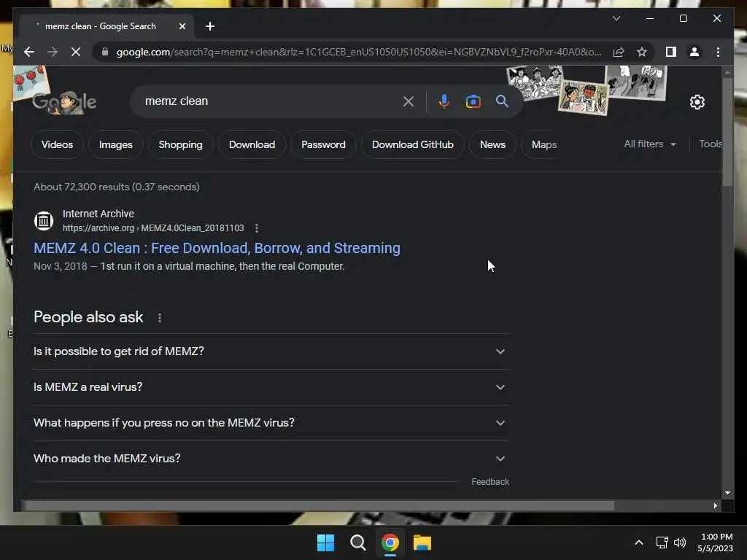Screen dimensions: 747x560
Task: Select the Download filter chip
Action: 252,144
